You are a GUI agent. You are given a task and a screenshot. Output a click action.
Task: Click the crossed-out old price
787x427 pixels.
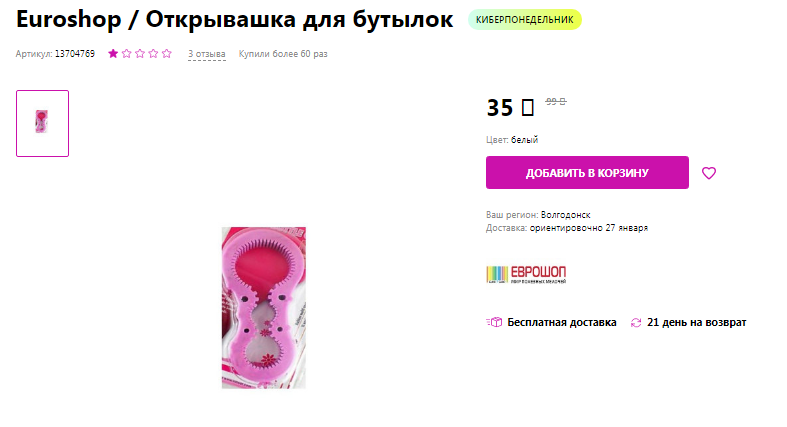coord(556,101)
